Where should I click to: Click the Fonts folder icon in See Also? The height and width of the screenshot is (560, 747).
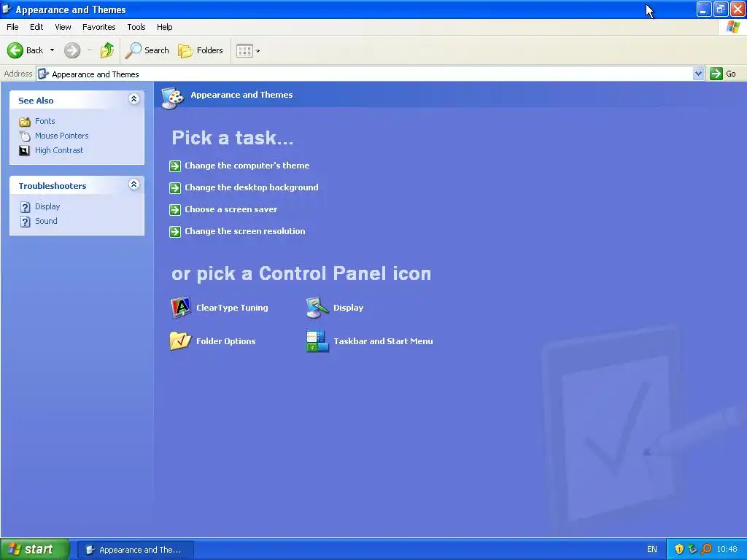pyautogui.click(x=24, y=122)
